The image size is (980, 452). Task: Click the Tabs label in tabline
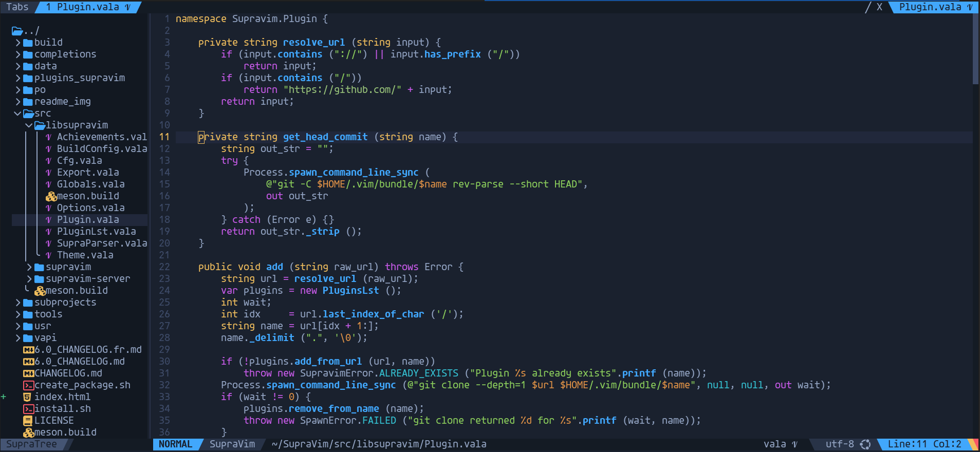click(17, 7)
